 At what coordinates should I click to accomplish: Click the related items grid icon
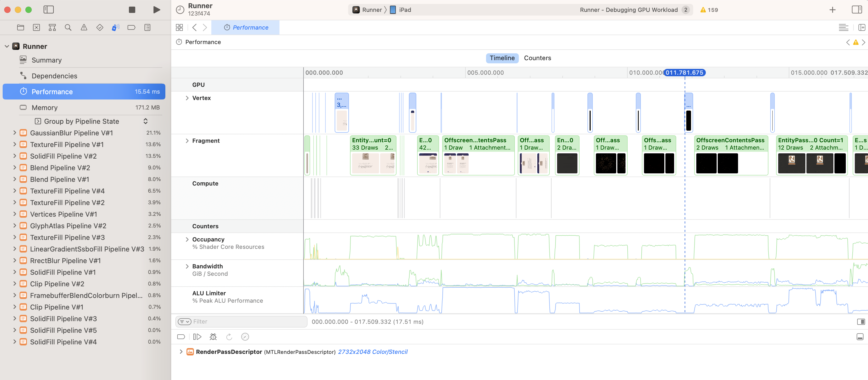pos(179,28)
